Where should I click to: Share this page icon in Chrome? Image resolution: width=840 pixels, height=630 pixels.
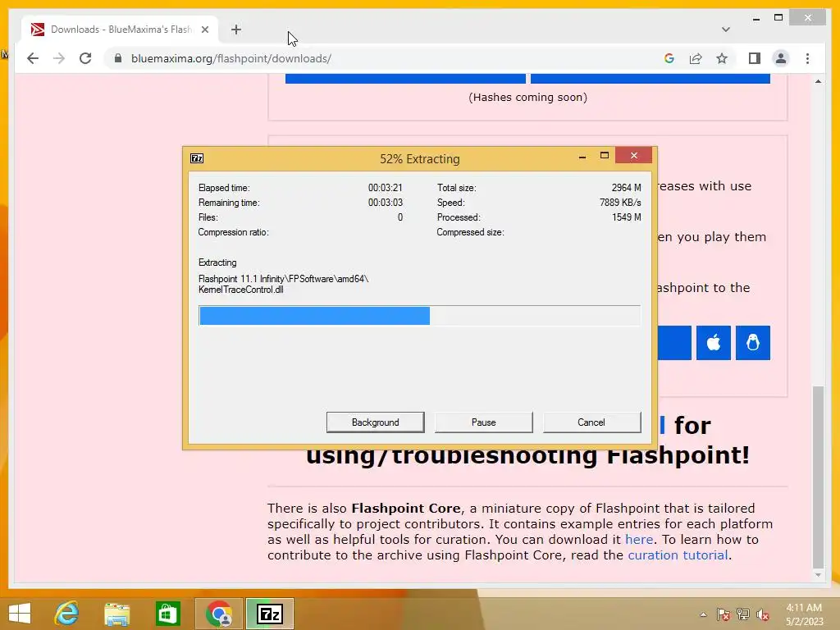pos(696,58)
